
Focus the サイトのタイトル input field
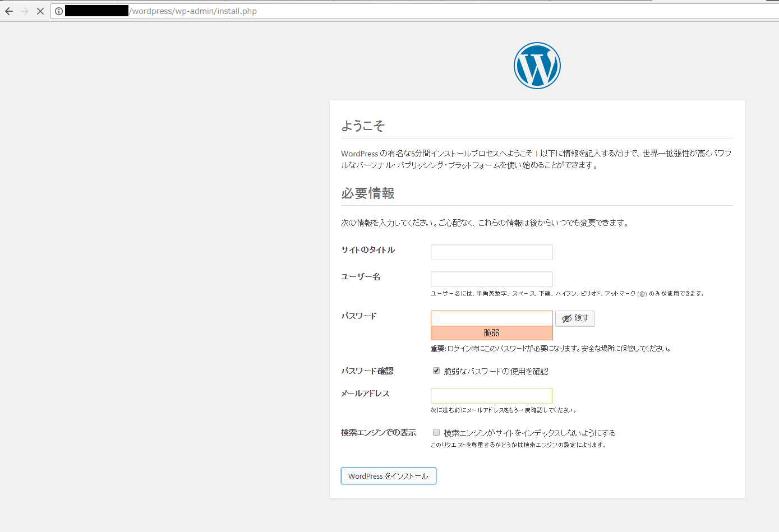tap(492, 252)
